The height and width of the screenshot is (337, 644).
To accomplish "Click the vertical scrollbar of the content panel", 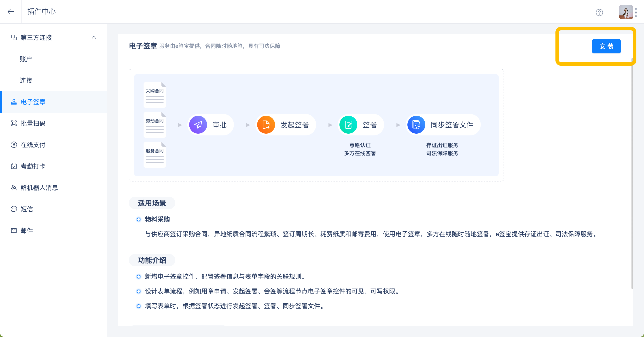I will tap(632, 174).
